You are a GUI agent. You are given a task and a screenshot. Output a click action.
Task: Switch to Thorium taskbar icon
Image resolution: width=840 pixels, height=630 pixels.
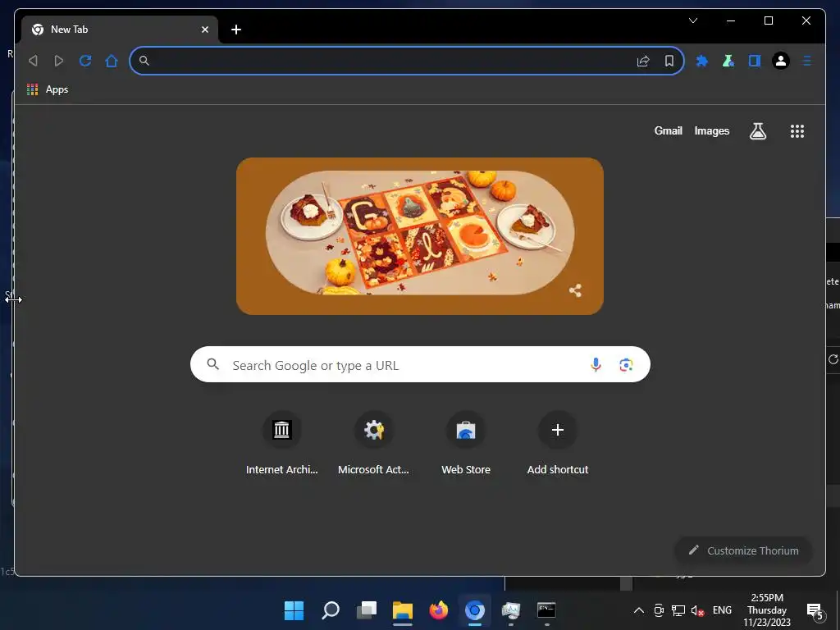pos(475,609)
